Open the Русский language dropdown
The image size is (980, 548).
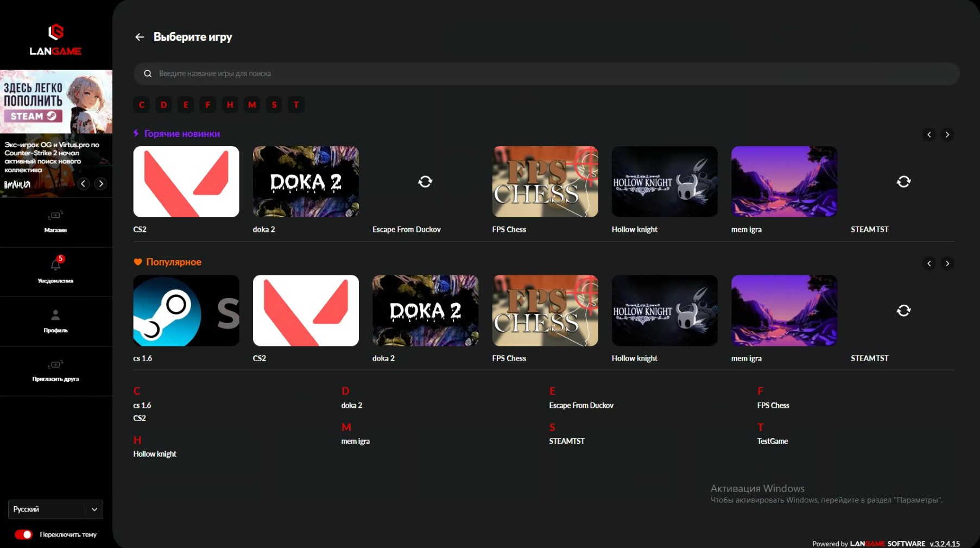click(55, 509)
